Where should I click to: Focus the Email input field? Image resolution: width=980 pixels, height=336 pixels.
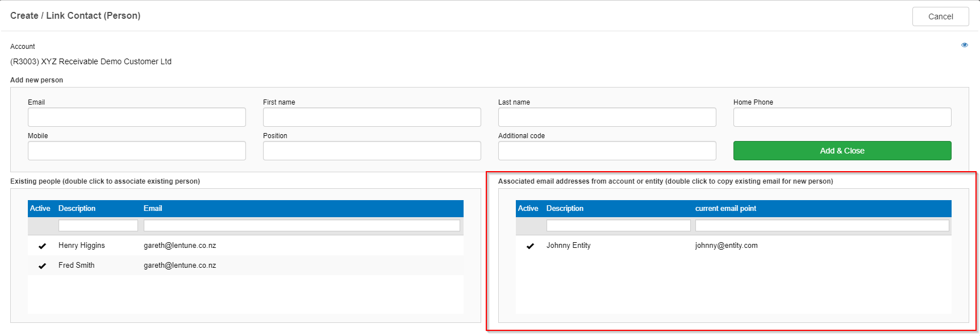pos(137,117)
